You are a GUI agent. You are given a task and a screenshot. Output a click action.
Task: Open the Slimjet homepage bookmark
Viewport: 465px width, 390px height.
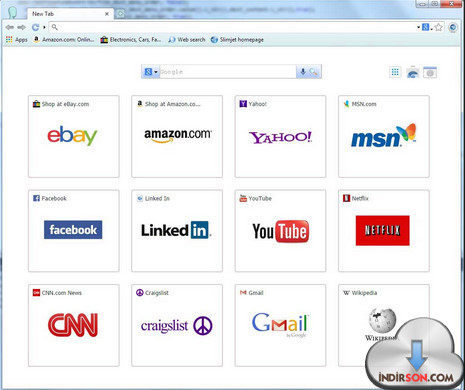237,40
